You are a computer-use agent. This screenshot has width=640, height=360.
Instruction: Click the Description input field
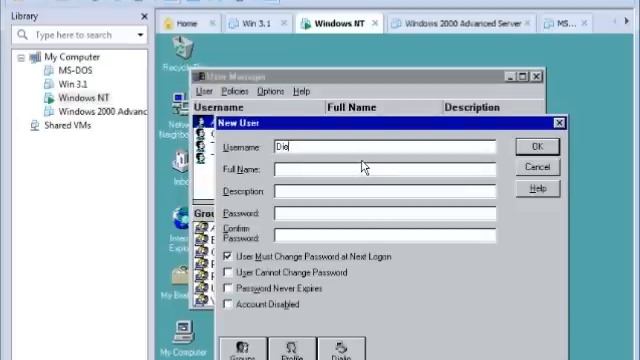coord(385,191)
